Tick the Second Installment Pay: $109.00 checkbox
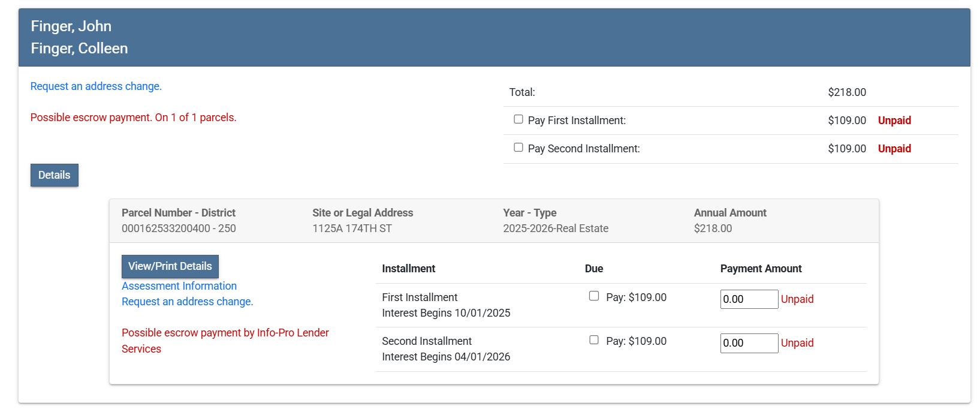This screenshot has width=980, height=412. pos(594,340)
